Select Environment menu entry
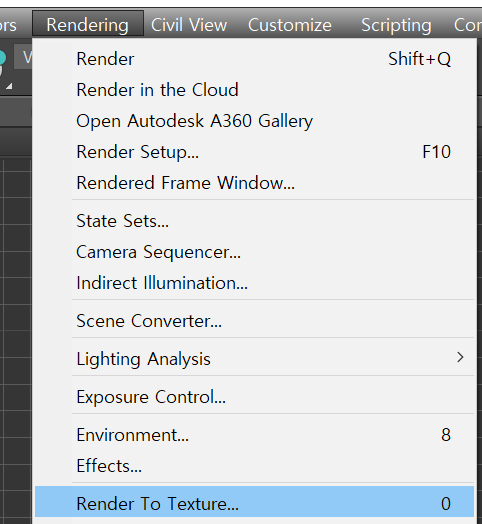Viewport: 482px width, 524px height. [x=254, y=435]
